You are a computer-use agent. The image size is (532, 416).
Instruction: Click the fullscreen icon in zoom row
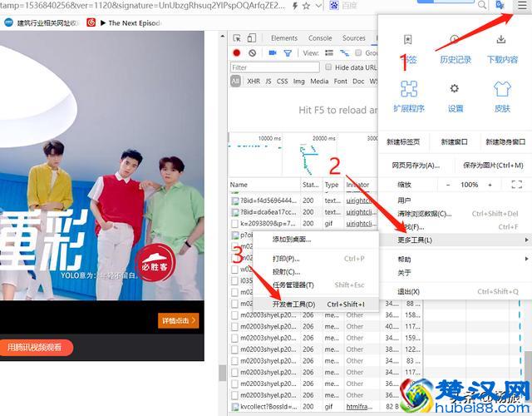point(517,185)
